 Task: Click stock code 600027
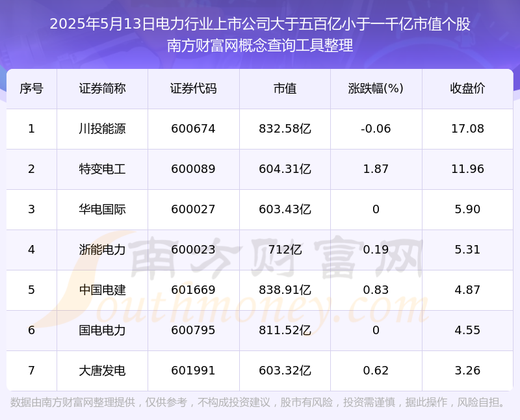pyautogui.click(x=193, y=209)
